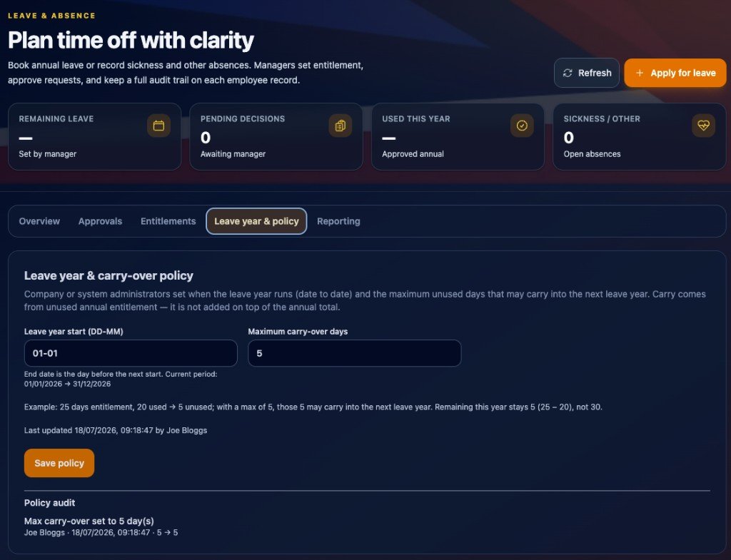This screenshot has height=560, width=731.
Task: Open the Overview tab
Action: coord(39,221)
